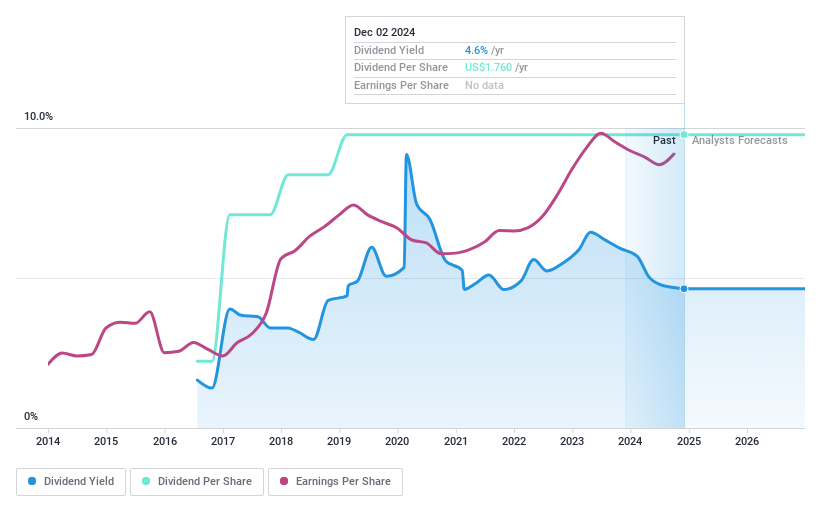Image resolution: width=821 pixels, height=508 pixels.
Task: Toggle the Dividend Yield legend button
Action: (71, 481)
